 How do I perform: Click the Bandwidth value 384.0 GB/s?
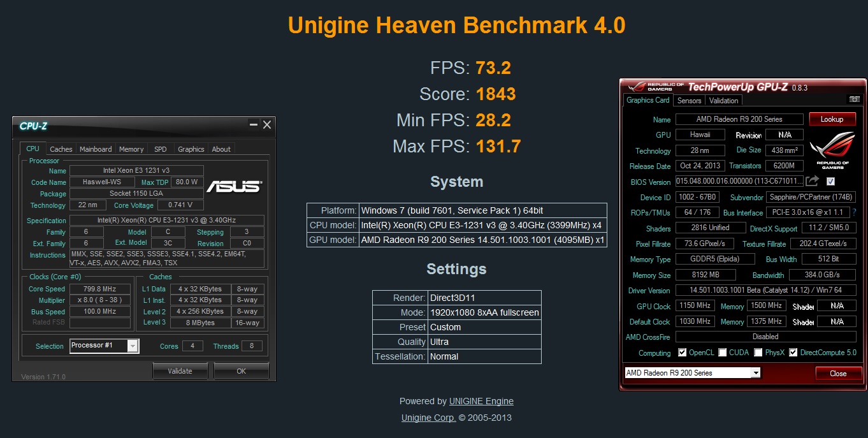(x=823, y=275)
